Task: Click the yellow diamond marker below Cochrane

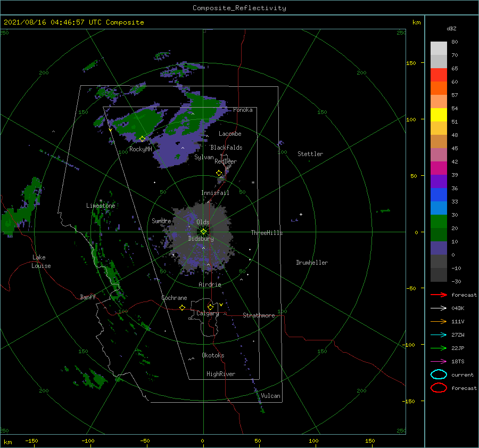Action: [x=182, y=308]
